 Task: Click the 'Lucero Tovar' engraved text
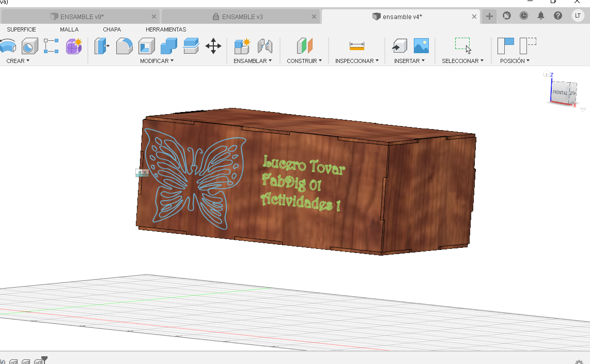(x=304, y=165)
